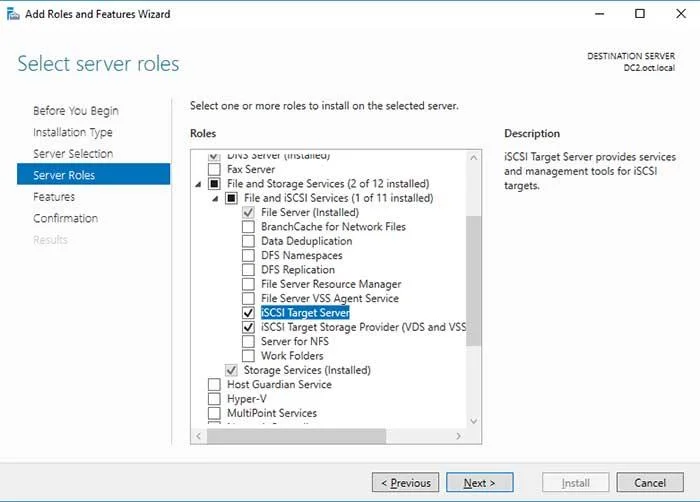Click the Cancel button
Screen dimensions: 700x502
(650, 482)
